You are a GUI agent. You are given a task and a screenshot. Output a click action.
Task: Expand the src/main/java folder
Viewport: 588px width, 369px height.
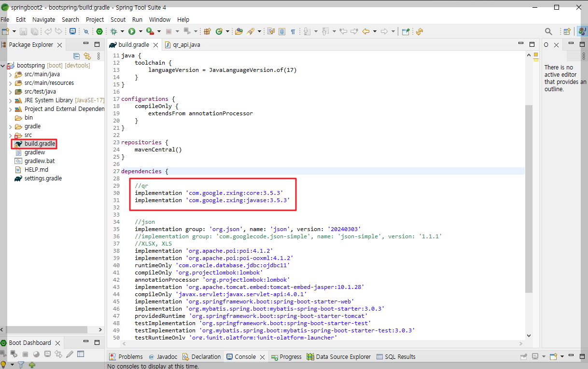tap(10, 74)
